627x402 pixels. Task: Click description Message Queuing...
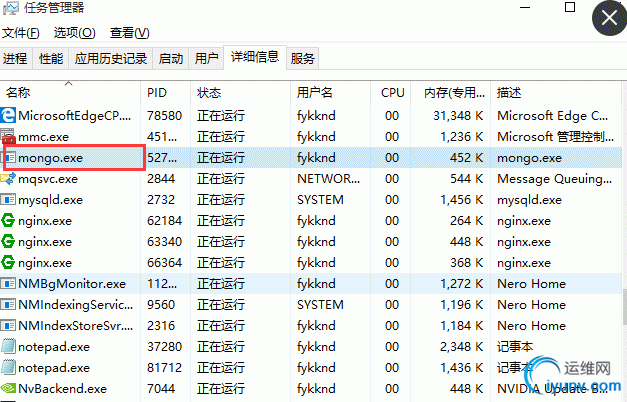[x=555, y=179]
